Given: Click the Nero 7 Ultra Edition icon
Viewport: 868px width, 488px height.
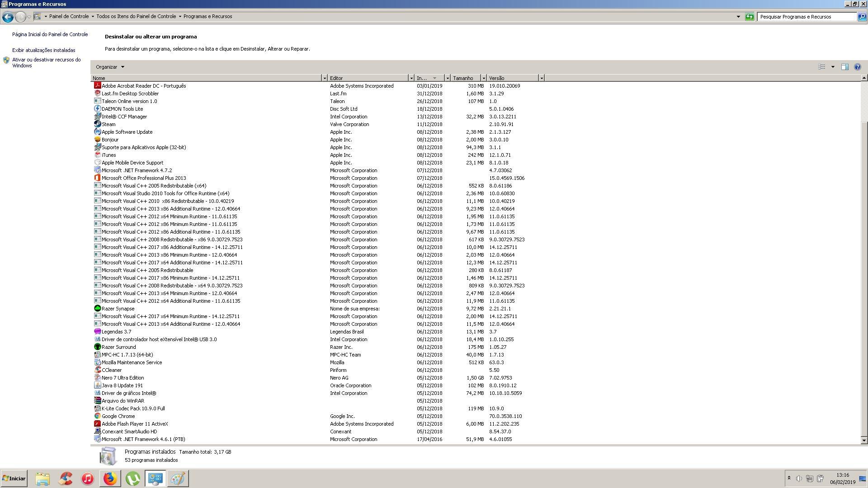Looking at the screenshot, I should (97, 377).
